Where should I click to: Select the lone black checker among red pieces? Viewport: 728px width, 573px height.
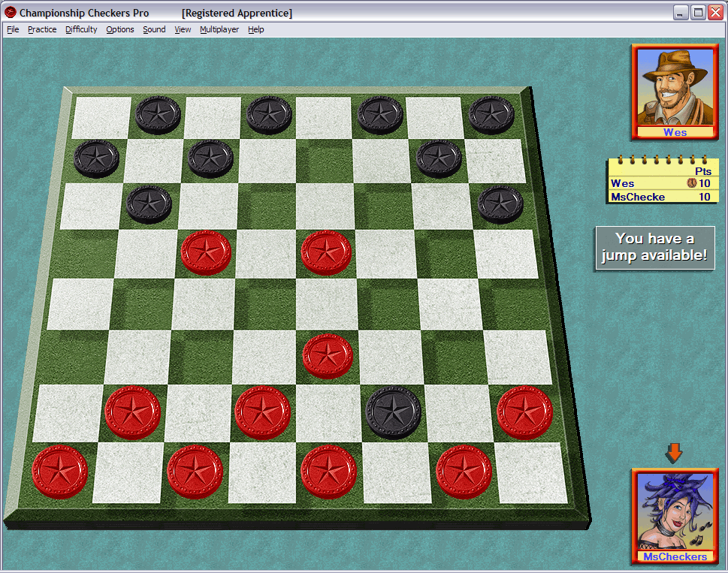coord(393,412)
